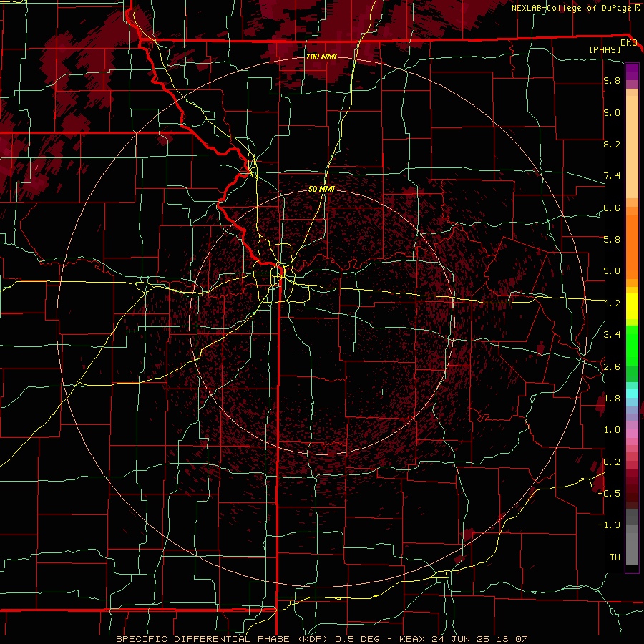Click the 2.6 legend value
The width and height of the screenshot is (644, 644).
(612, 367)
